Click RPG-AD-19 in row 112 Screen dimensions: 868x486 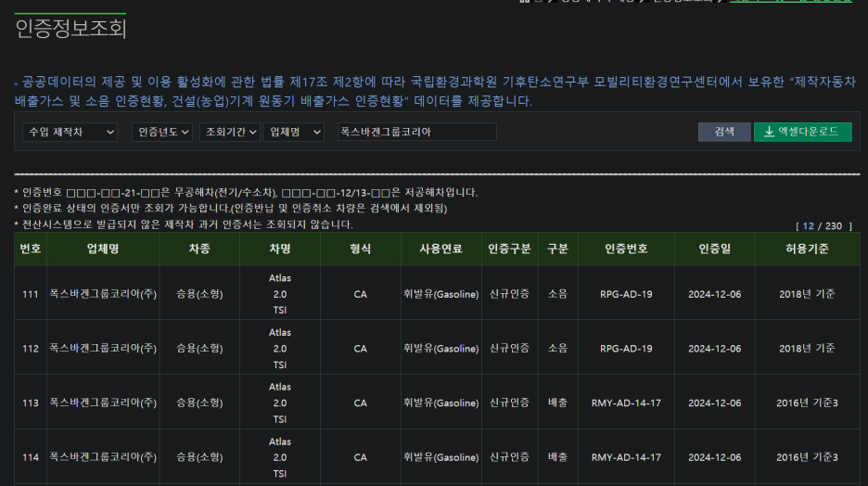(626, 349)
